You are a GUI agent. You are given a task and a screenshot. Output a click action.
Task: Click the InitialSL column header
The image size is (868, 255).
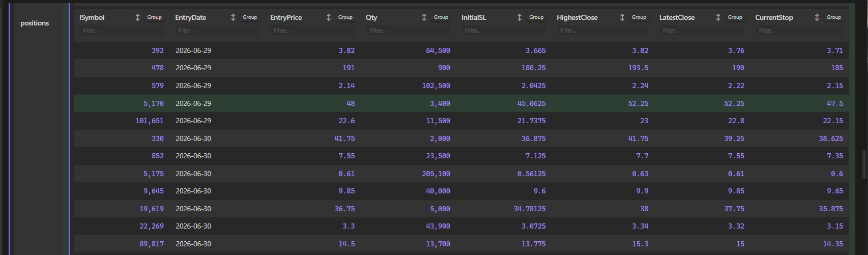(x=474, y=17)
